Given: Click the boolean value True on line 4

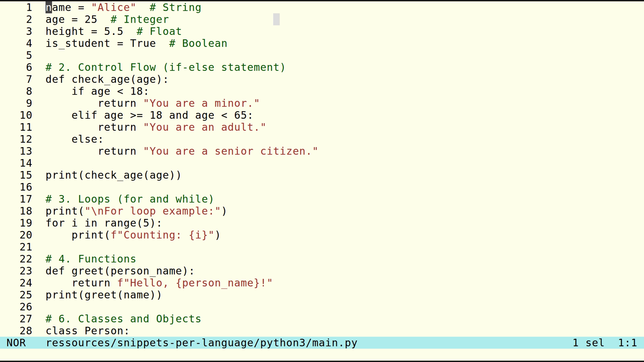Looking at the screenshot, I should tap(143, 43).
